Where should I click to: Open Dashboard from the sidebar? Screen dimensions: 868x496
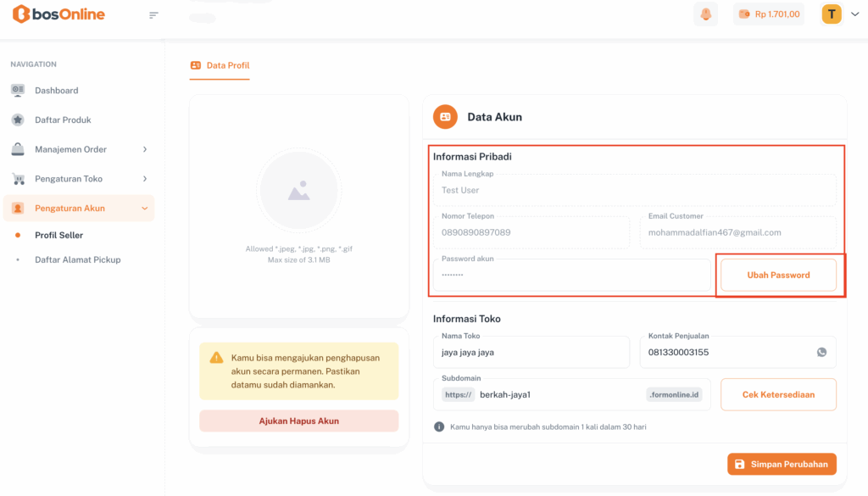point(56,91)
